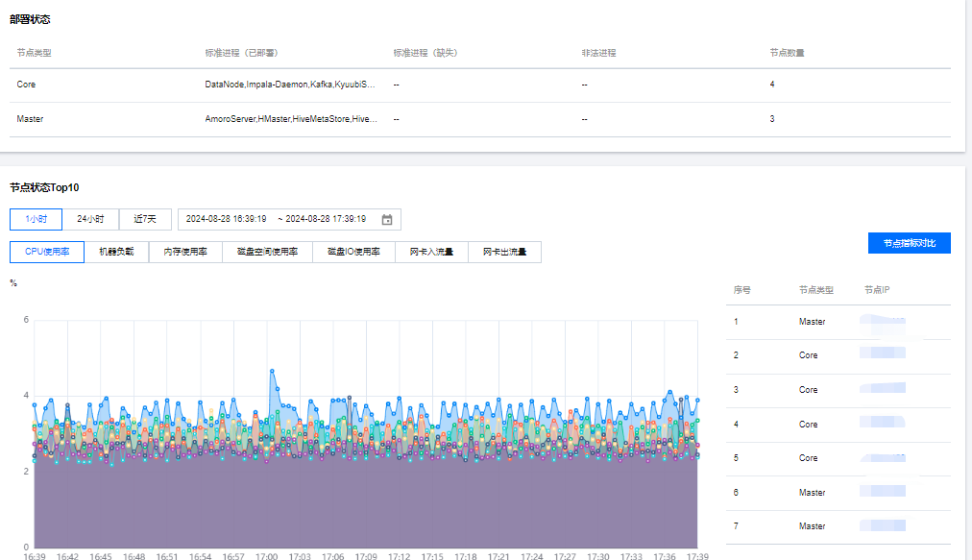Select the 24小时 time range
The height and width of the screenshot is (560, 972).
coord(90,219)
